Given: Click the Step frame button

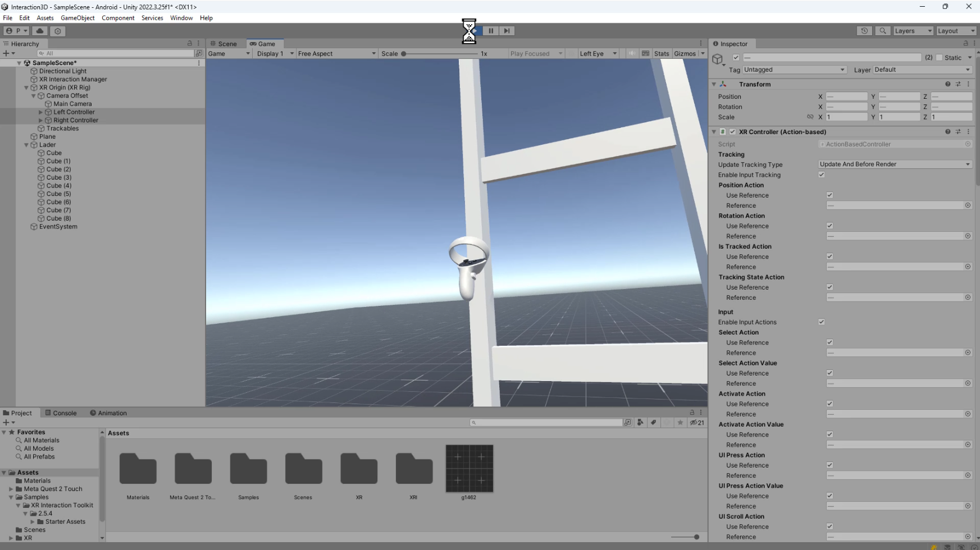Looking at the screenshot, I should pos(507,31).
